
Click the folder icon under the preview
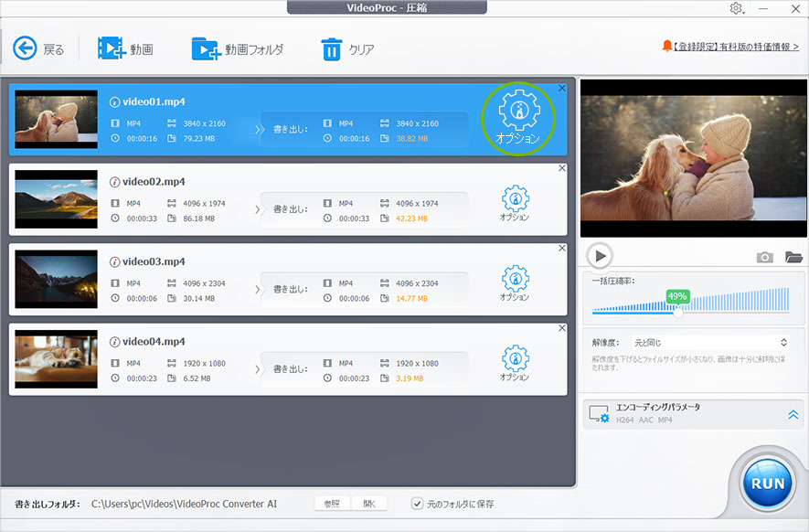click(793, 257)
